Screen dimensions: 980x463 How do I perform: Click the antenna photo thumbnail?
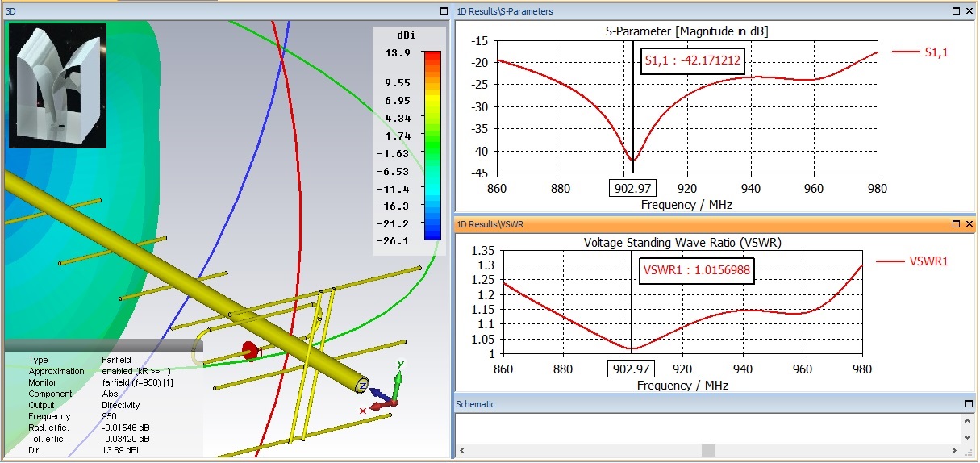[x=57, y=86]
